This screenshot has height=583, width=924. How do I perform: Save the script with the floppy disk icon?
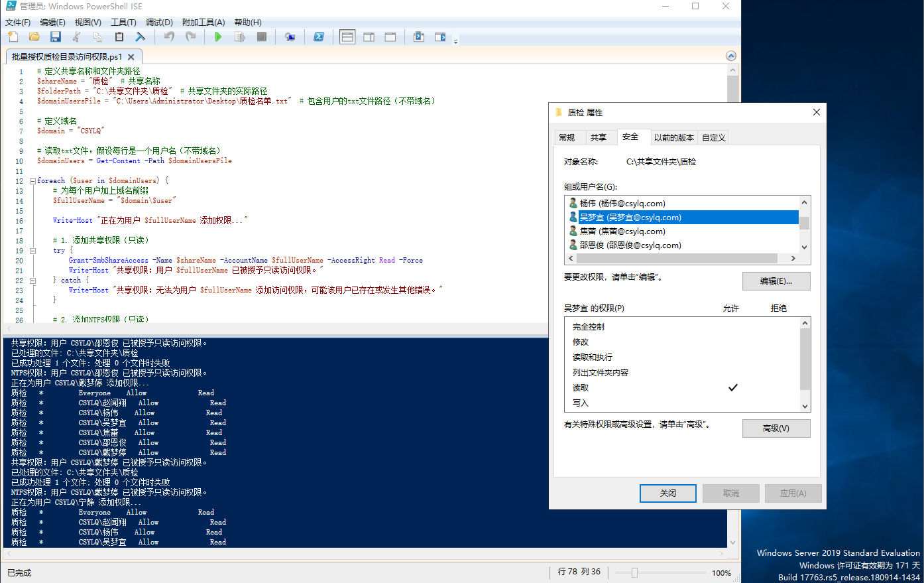pos(56,37)
